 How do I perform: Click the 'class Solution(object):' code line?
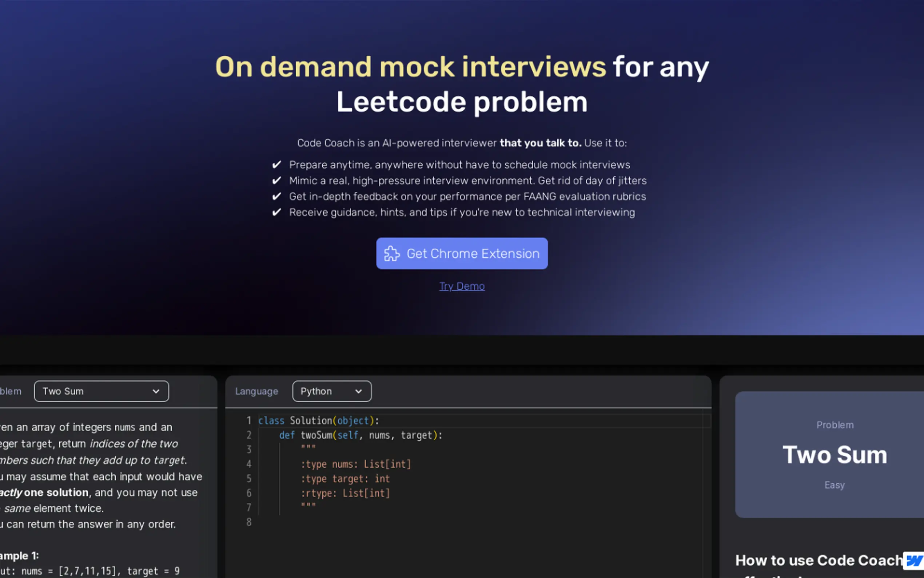318,420
